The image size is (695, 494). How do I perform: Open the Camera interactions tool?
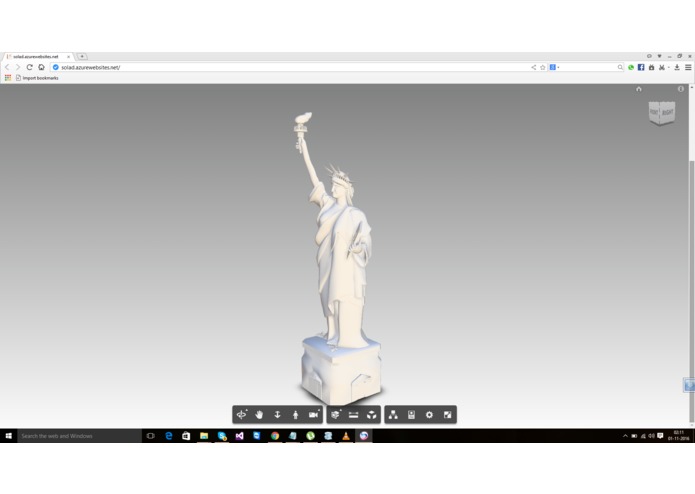tap(314, 415)
